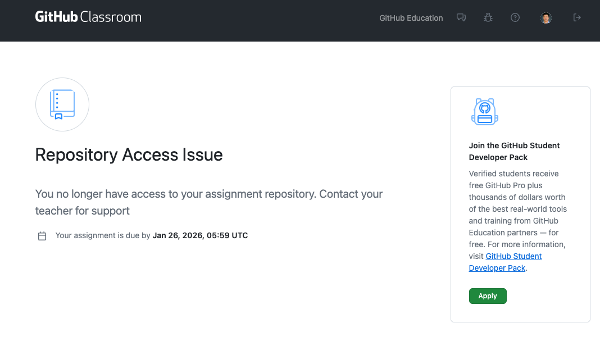
Task: Click the bold Jan 26, 2026 due date
Action: (x=200, y=235)
